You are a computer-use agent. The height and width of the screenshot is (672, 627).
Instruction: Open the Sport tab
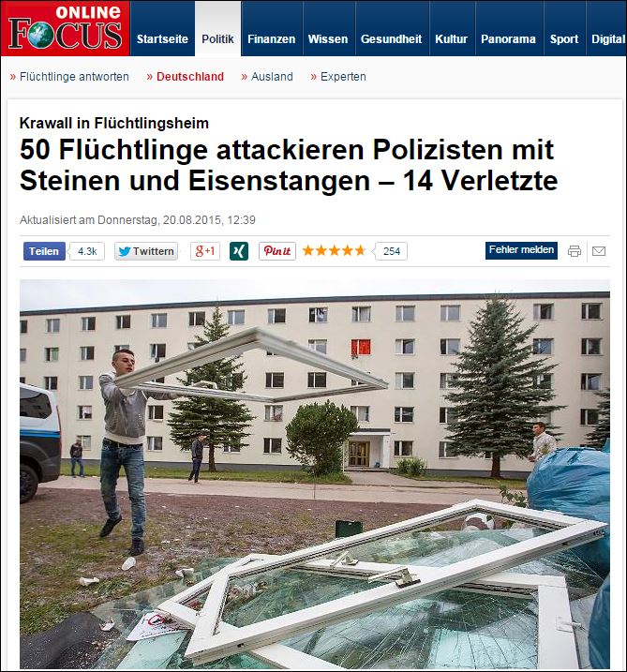[564, 39]
